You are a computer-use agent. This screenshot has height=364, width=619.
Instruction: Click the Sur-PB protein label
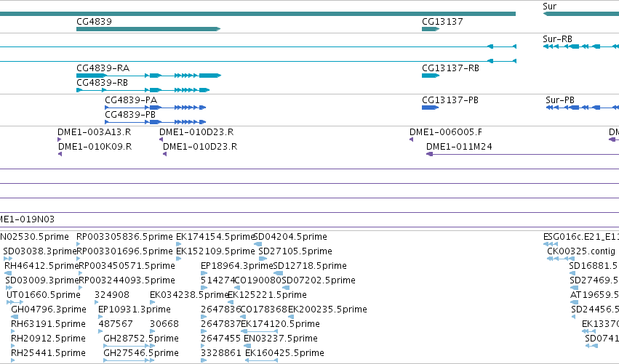pyautogui.click(x=560, y=100)
